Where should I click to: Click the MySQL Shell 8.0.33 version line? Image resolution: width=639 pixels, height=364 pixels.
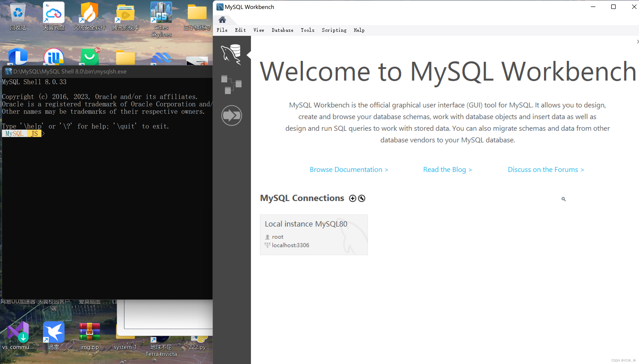[34, 82]
